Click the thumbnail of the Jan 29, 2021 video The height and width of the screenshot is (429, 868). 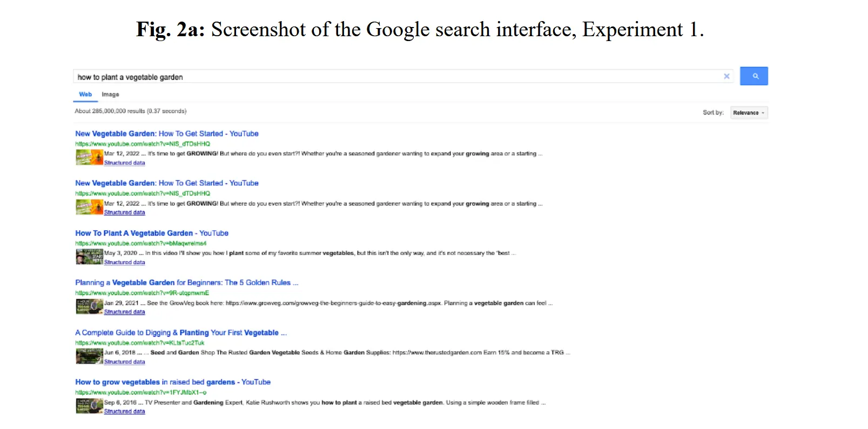coord(89,306)
